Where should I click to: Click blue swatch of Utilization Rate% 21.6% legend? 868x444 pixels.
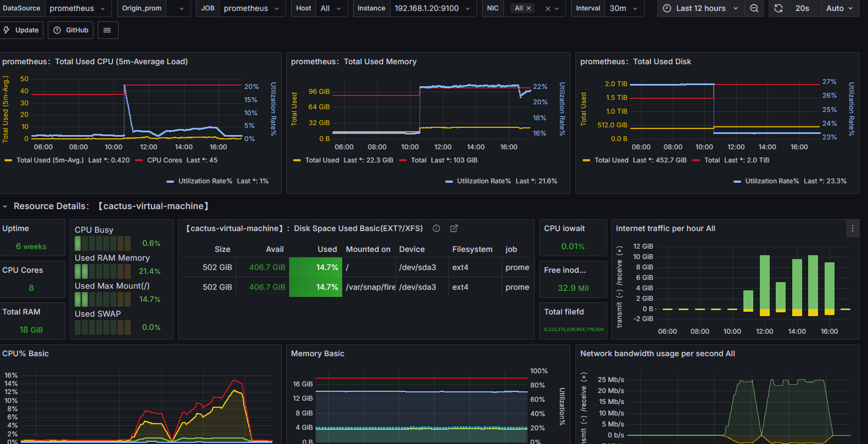449,181
